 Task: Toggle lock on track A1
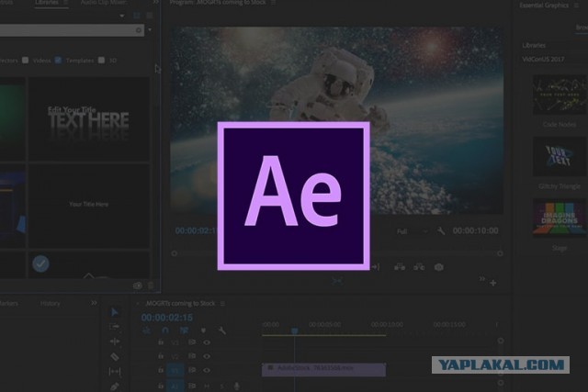(x=161, y=385)
